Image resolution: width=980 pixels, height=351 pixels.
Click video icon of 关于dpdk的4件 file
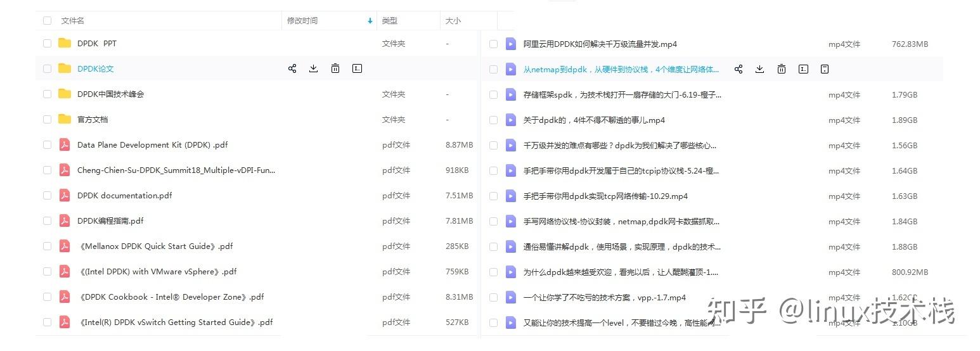click(x=511, y=120)
